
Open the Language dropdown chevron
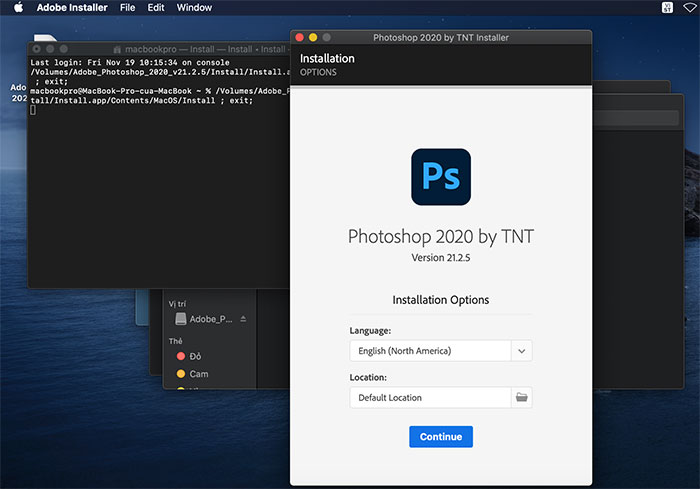point(521,351)
